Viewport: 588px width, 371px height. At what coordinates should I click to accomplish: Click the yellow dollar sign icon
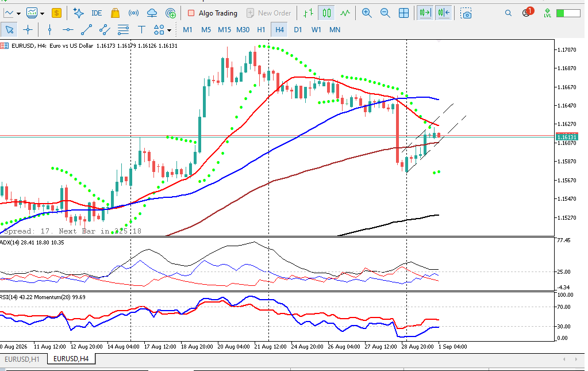click(57, 13)
